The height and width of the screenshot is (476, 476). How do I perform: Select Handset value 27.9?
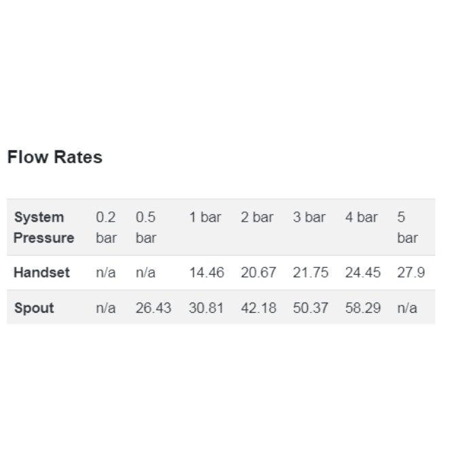[411, 272]
